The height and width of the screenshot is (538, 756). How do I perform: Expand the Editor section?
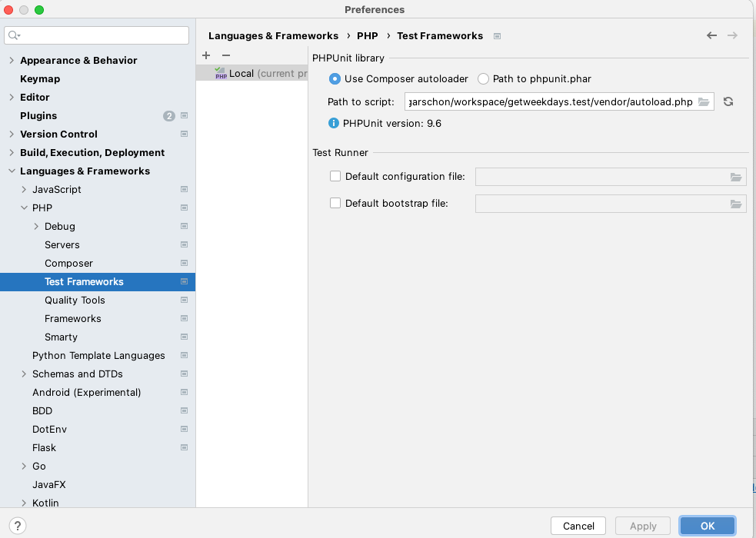pyautogui.click(x=12, y=98)
